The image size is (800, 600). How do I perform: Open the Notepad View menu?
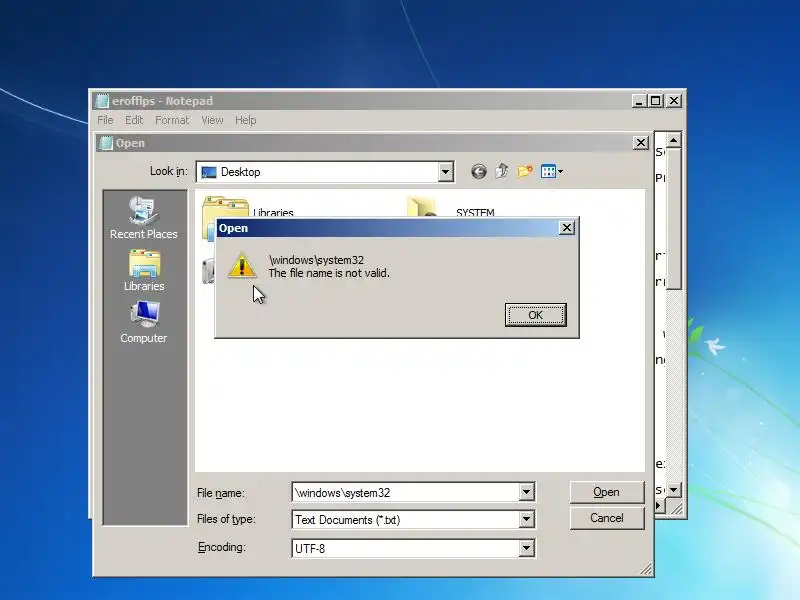click(x=212, y=120)
